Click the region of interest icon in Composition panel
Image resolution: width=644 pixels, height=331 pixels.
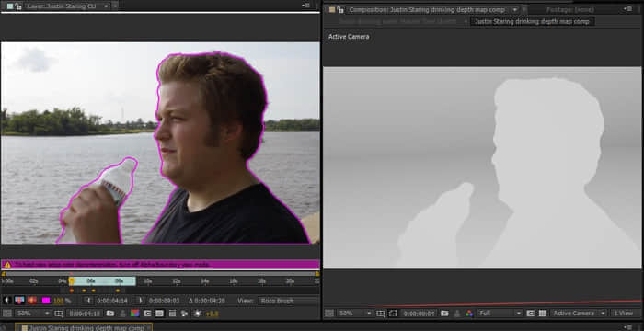(393, 314)
